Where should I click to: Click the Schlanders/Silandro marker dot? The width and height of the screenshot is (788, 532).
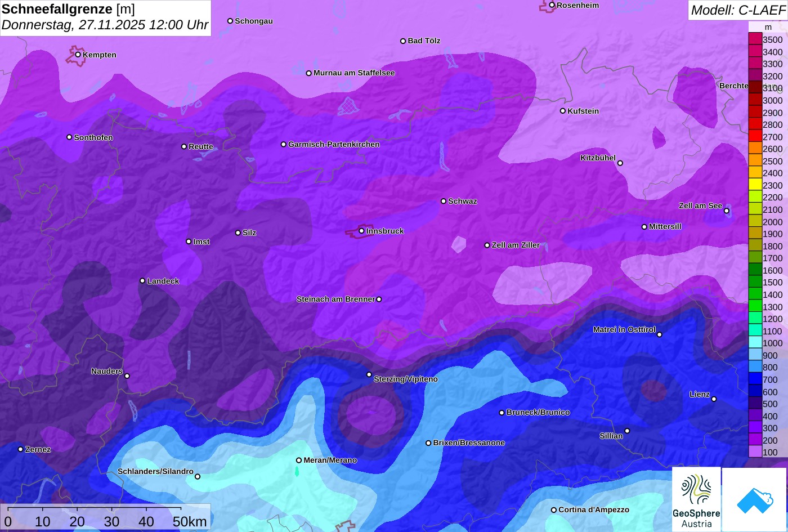198,476
